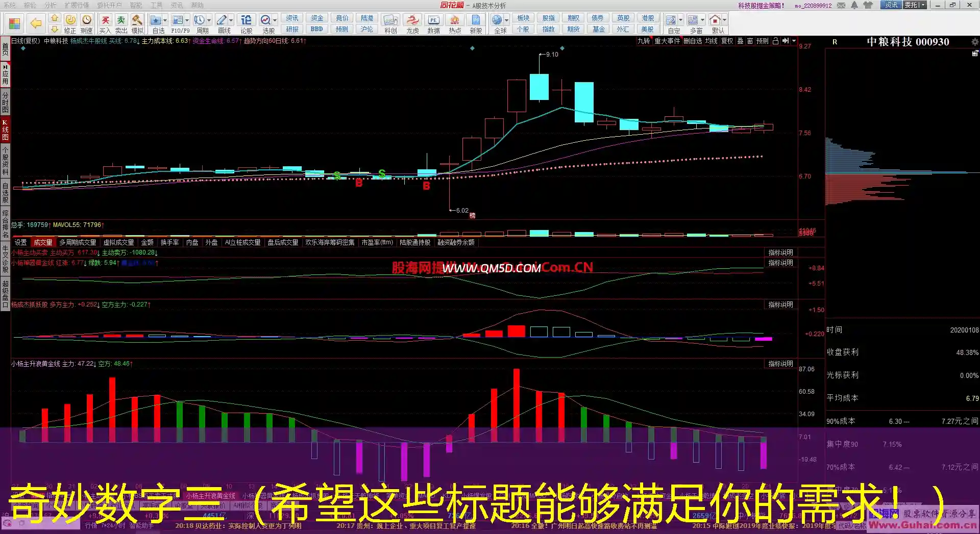The height and width of the screenshot is (534, 980).
Task: Expand the 周期 period dropdown arrow
Action: pyautogui.click(x=209, y=20)
